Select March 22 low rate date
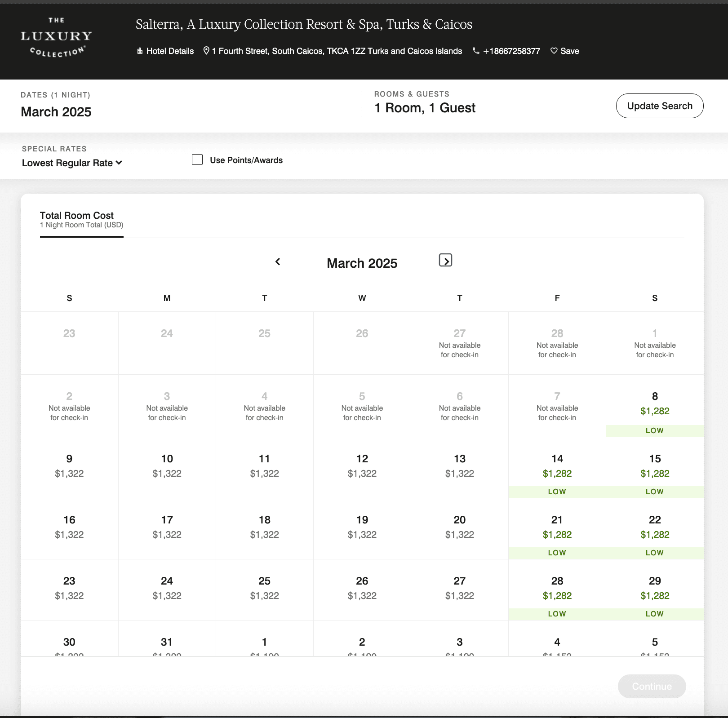This screenshot has height=718, width=728. click(x=655, y=528)
